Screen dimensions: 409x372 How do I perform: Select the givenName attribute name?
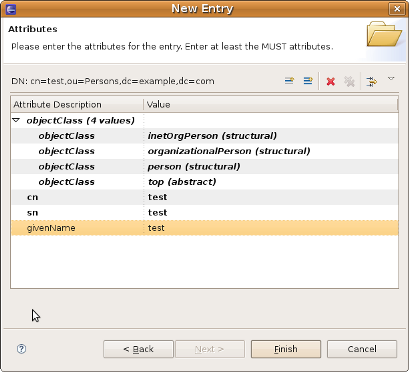point(51,228)
